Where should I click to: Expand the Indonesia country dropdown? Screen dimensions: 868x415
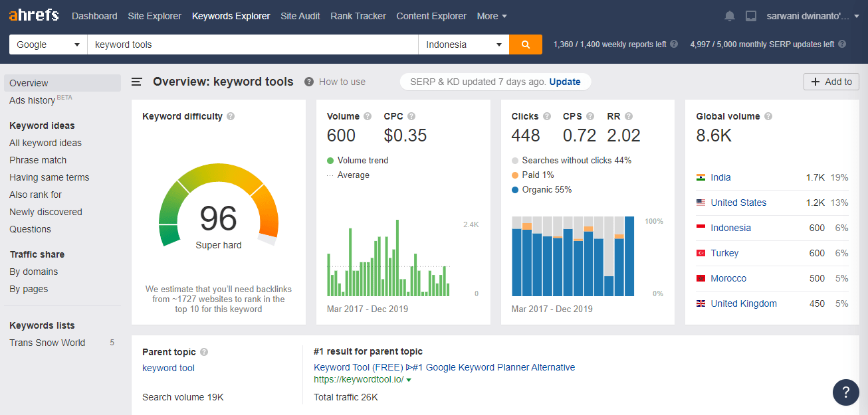[x=463, y=44]
